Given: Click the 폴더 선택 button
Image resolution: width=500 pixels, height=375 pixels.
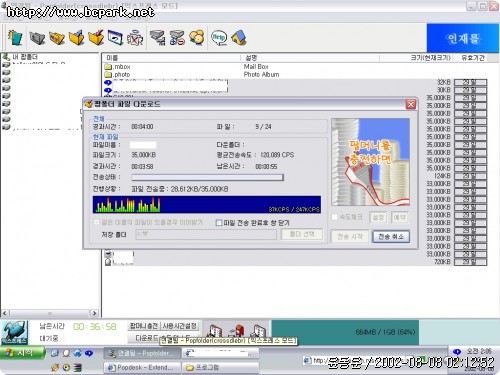Looking at the screenshot, I should coord(302,234).
